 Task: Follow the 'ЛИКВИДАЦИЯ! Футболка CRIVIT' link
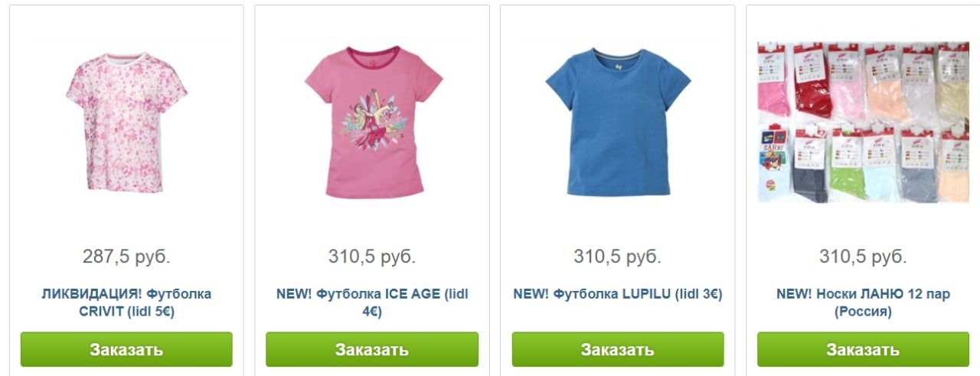(x=126, y=302)
